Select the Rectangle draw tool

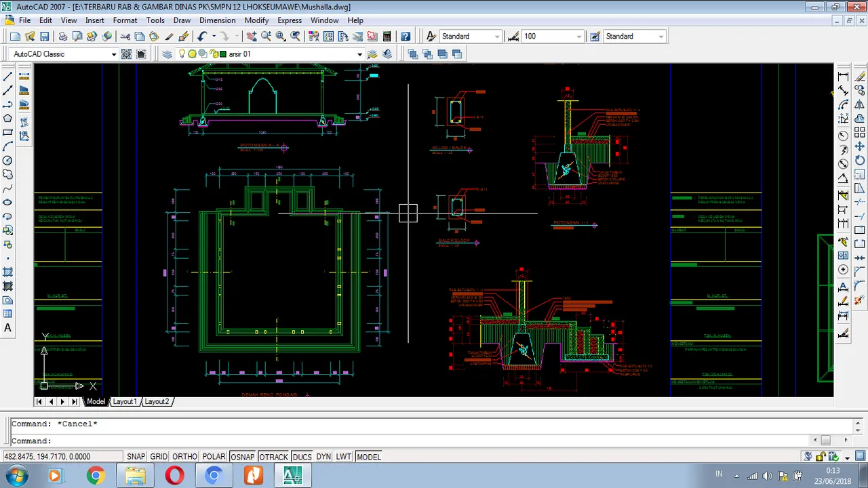[x=8, y=132]
